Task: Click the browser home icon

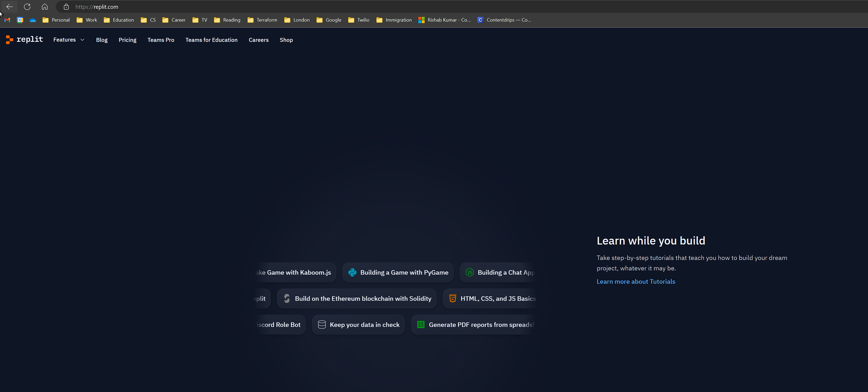Action: pos(44,7)
